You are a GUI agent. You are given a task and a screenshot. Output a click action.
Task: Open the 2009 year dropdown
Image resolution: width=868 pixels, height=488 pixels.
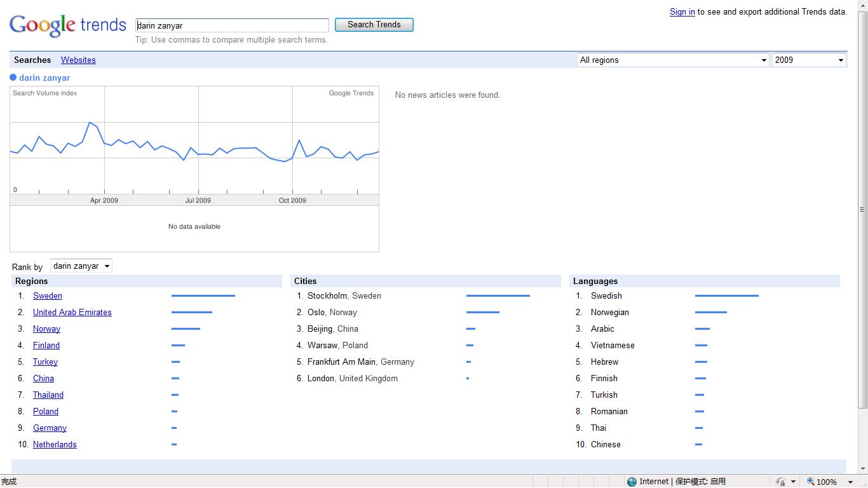coord(808,60)
